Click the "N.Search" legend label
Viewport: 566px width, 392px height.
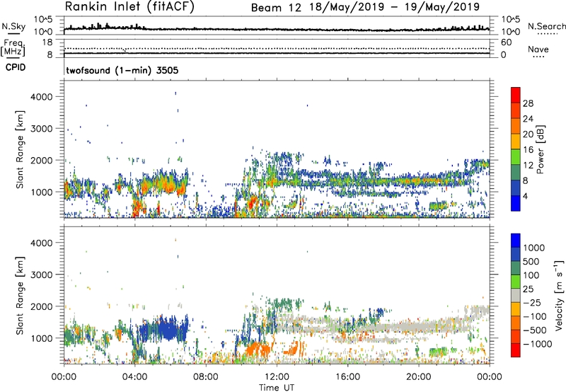tap(546, 26)
